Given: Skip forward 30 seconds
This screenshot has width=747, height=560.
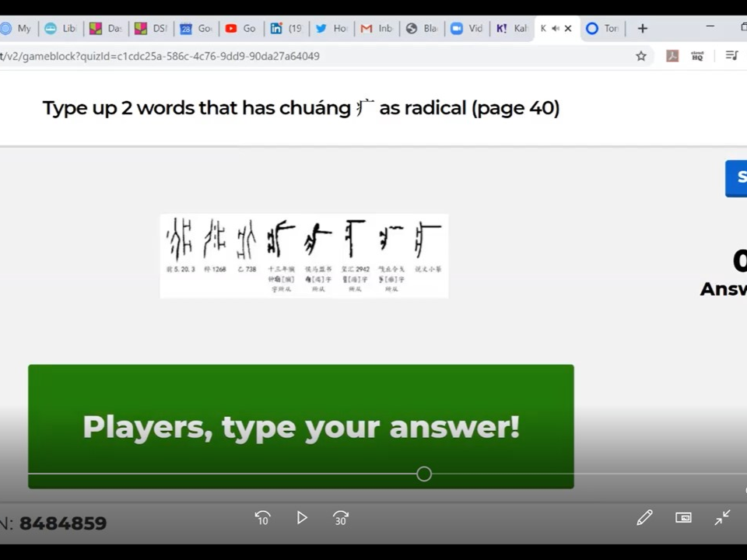Looking at the screenshot, I should point(341,518).
